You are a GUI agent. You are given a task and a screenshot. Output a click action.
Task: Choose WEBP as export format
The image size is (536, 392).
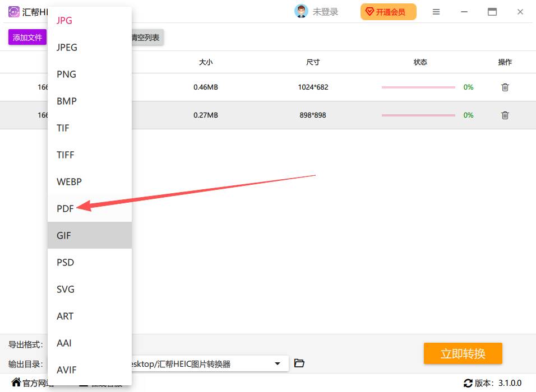click(90, 181)
